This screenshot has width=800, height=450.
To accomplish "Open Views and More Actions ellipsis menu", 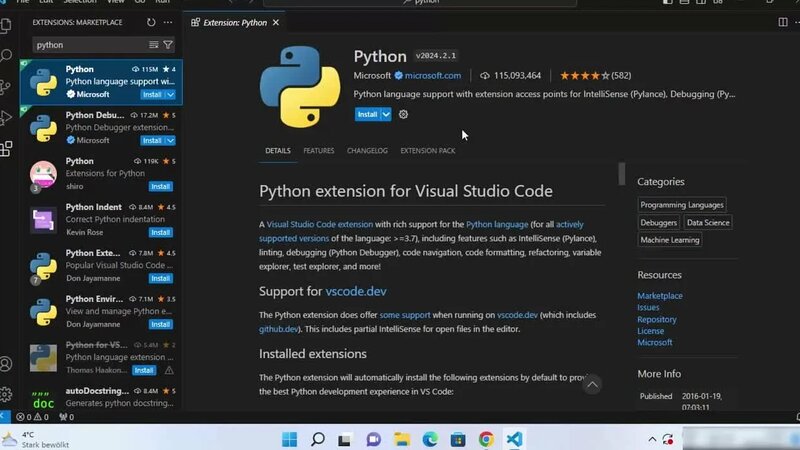I will 168,22.
